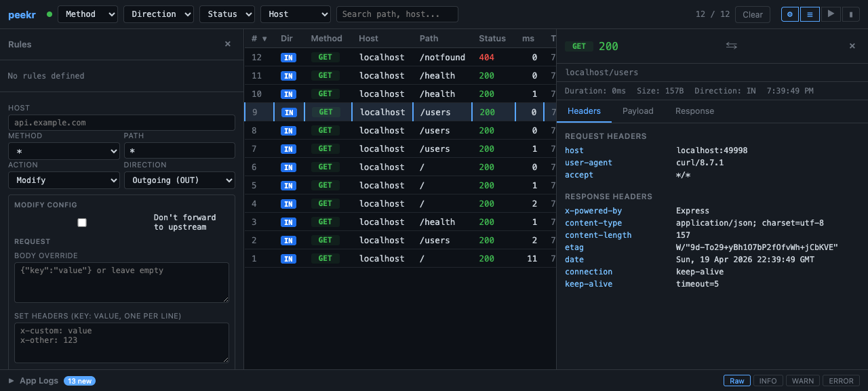Toggle INFO log filter
868x391 pixels.
[x=768, y=381]
